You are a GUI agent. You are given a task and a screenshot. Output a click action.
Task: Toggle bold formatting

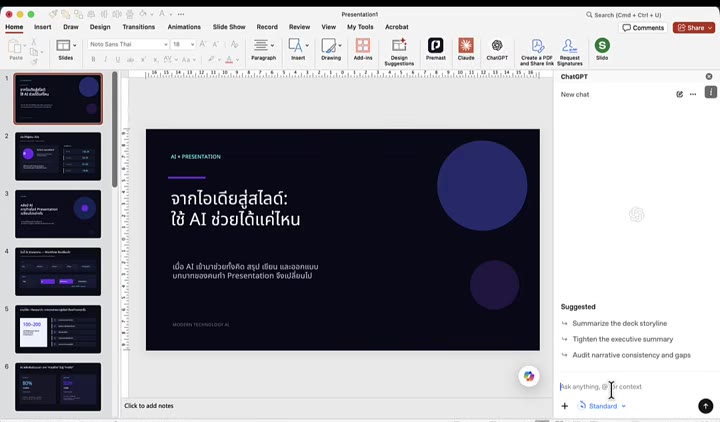tap(93, 59)
